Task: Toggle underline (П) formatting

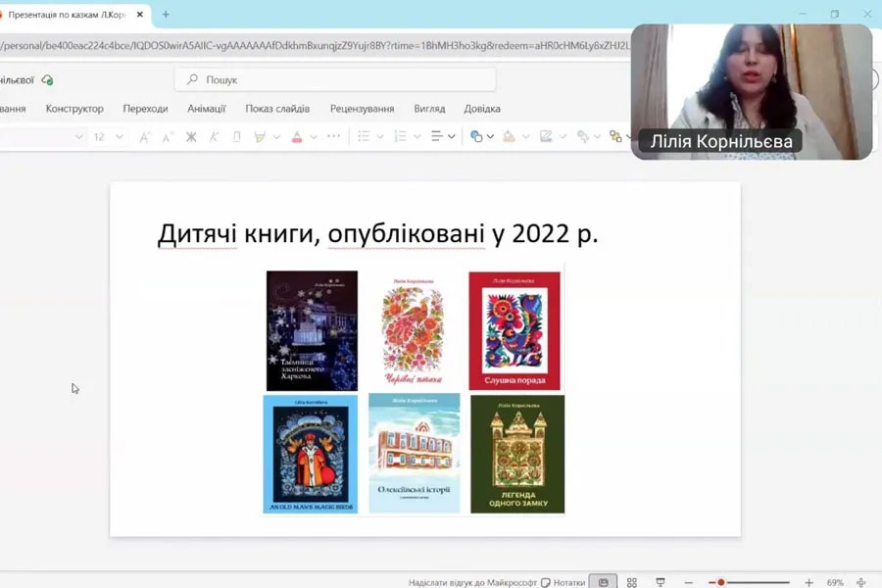Action: point(237,137)
